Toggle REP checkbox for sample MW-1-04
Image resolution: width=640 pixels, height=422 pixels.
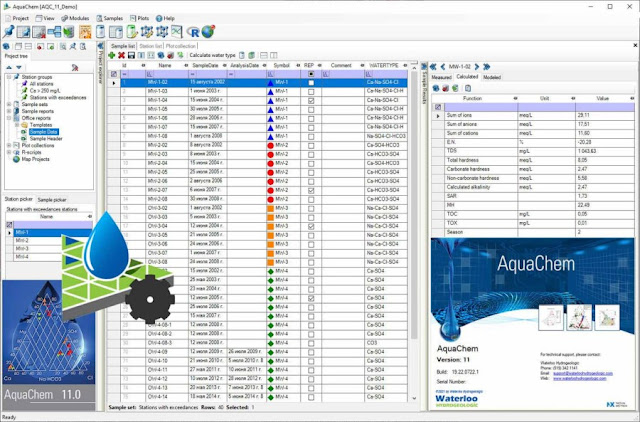[311, 100]
